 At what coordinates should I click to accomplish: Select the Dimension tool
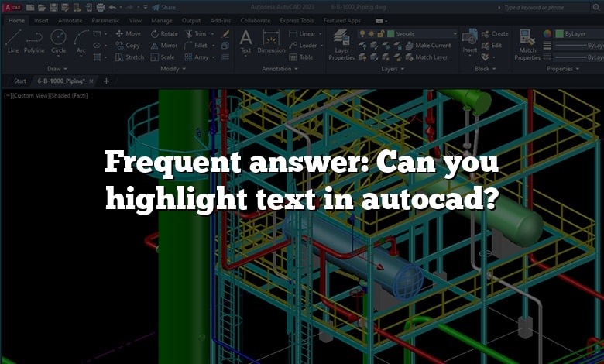click(x=271, y=42)
